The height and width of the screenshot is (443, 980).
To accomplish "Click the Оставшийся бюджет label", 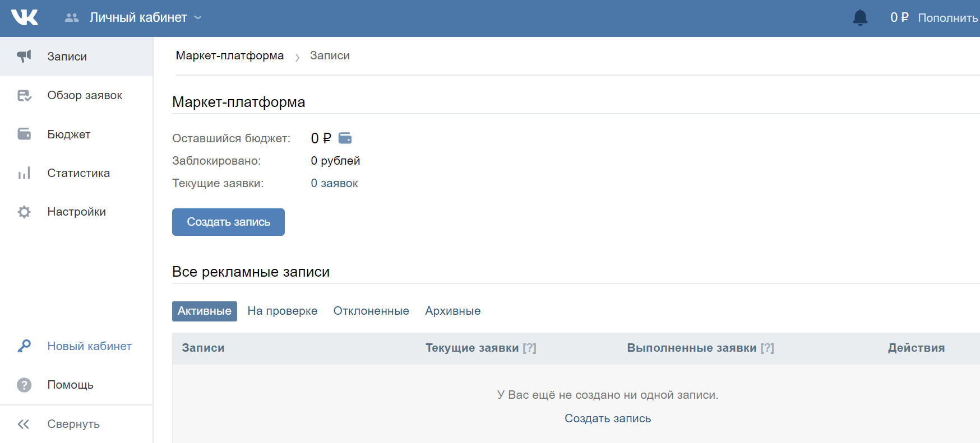I will coord(232,138).
